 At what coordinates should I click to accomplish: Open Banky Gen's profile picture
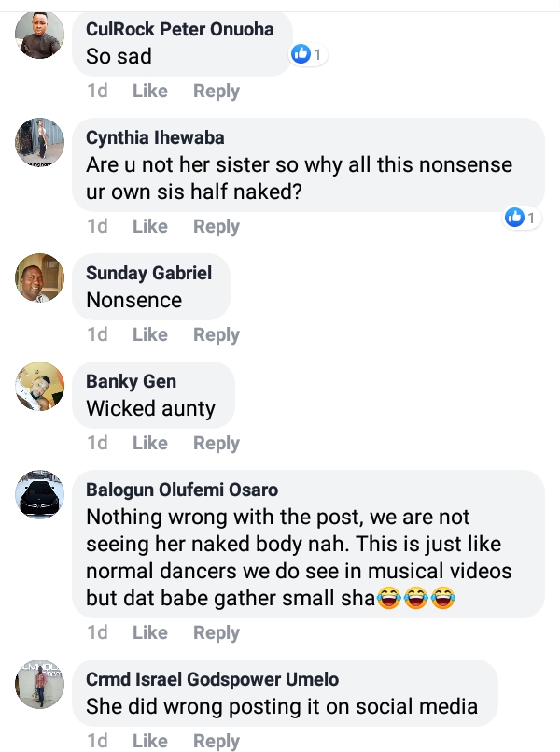pyautogui.click(x=40, y=386)
